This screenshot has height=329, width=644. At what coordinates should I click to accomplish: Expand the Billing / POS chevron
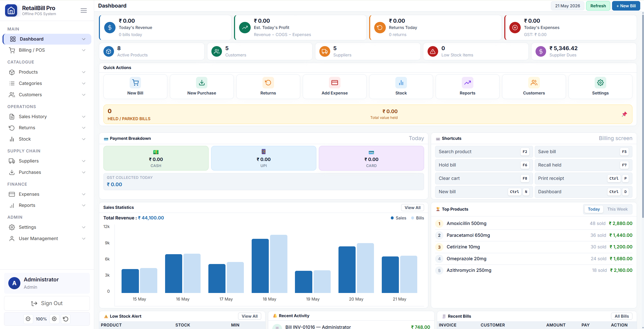click(x=84, y=50)
